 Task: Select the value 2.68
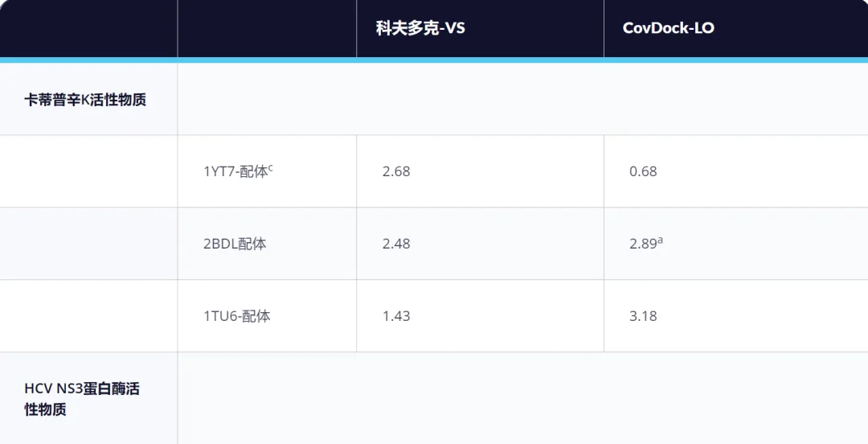pos(396,171)
